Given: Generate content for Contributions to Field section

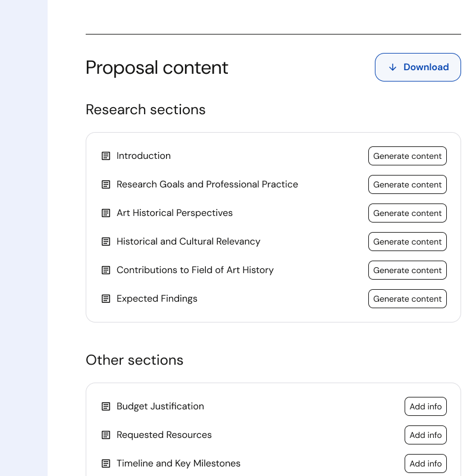Looking at the screenshot, I should point(407,270).
